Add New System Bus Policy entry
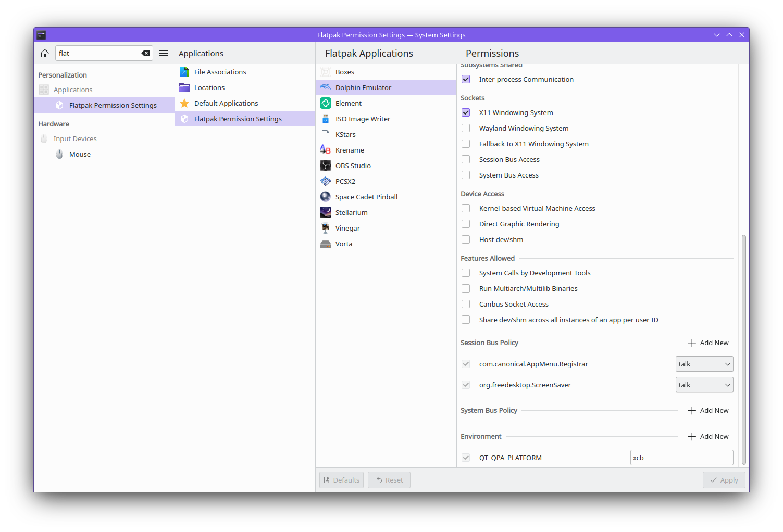Viewport: 783px width, 532px height. click(x=708, y=410)
